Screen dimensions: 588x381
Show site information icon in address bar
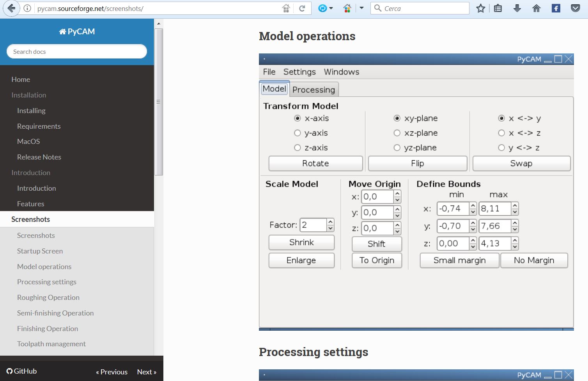pos(27,8)
